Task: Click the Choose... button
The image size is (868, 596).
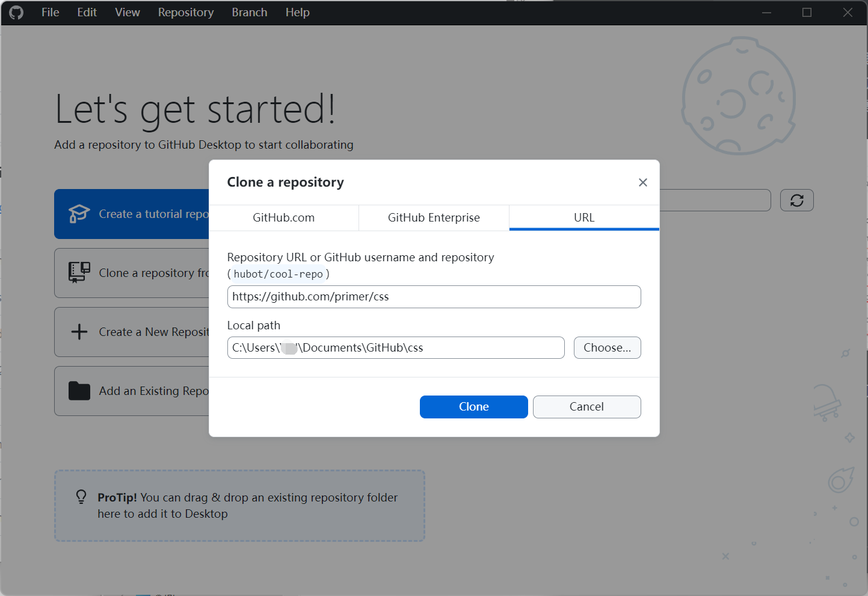Action: click(x=608, y=348)
